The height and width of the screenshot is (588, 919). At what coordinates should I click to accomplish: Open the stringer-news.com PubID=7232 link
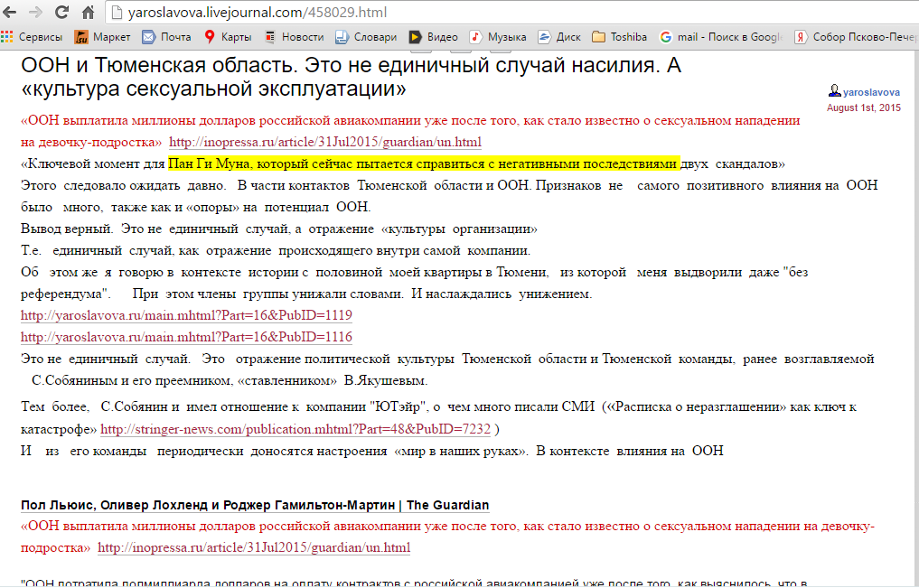295,429
